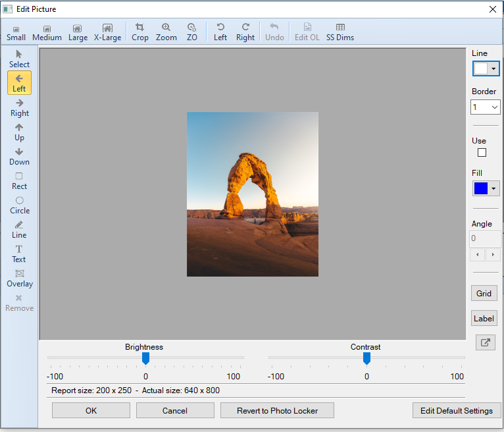Pick the Text annotation tool
Screen dimensions: 504x432
click(x=19, y=254)
